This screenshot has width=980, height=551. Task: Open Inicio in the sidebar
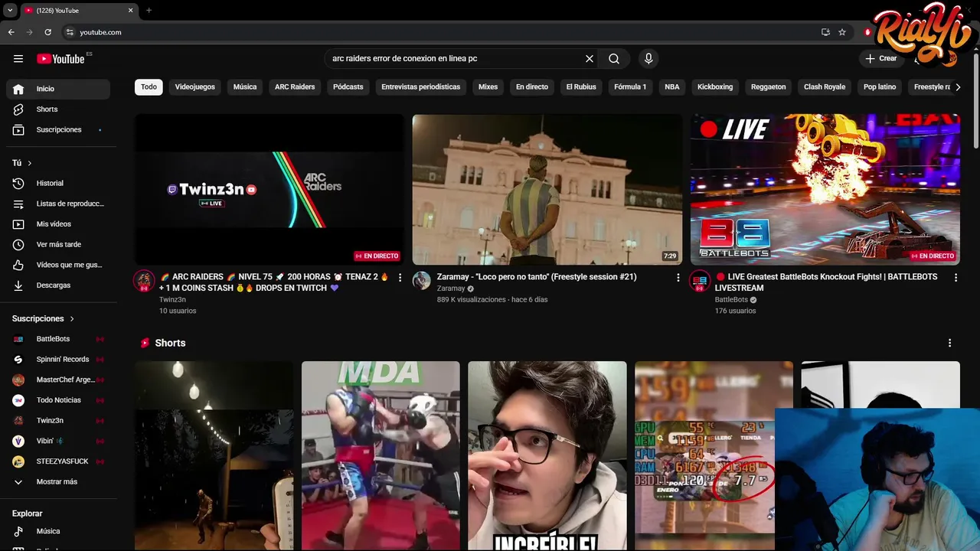click(x=58, y=89)
